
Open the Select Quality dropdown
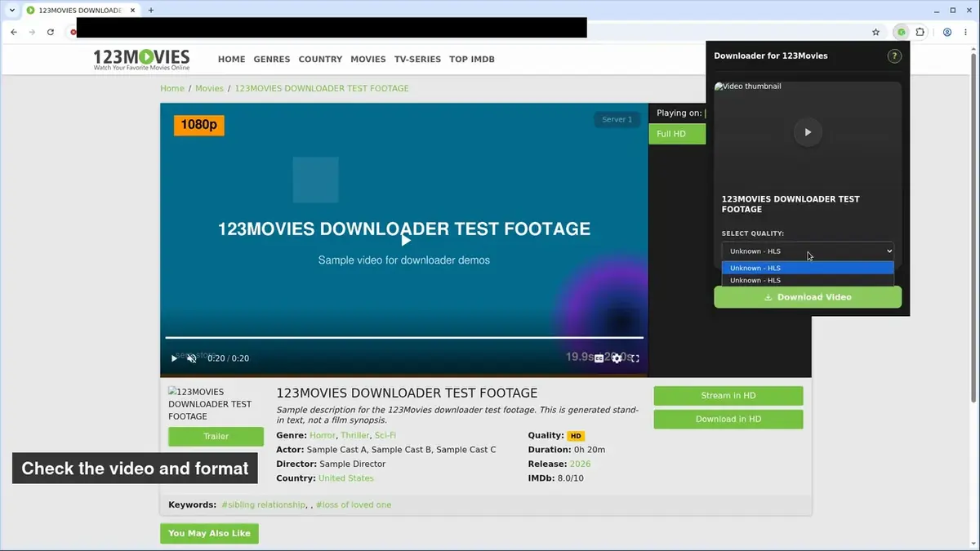[x=808, y=251]
